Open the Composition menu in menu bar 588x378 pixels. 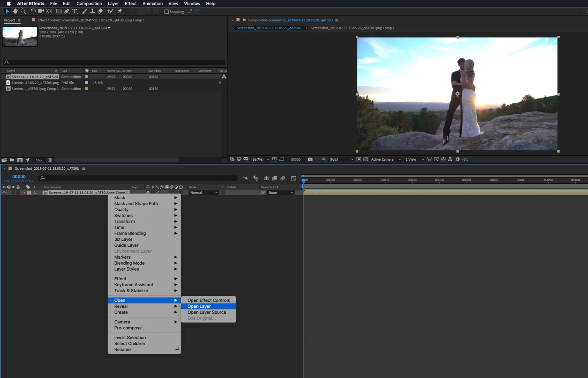[89, 3]
